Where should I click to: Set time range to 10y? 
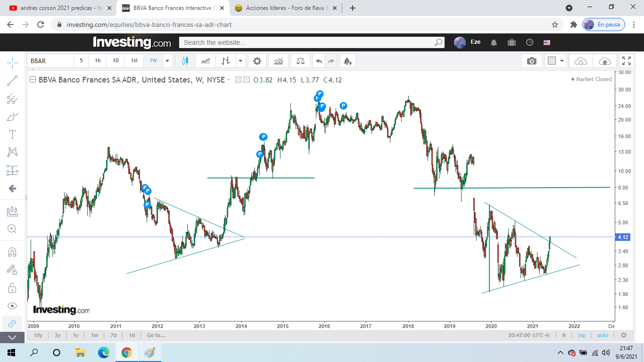coord(38,335)
